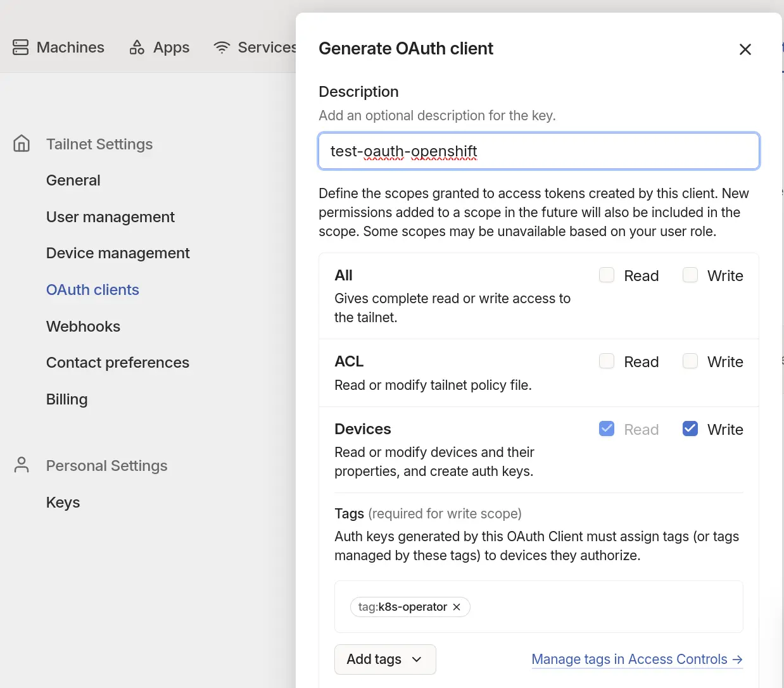Enable Read checkbox for All scope
The image size is (784, 688).
[607, 275]
